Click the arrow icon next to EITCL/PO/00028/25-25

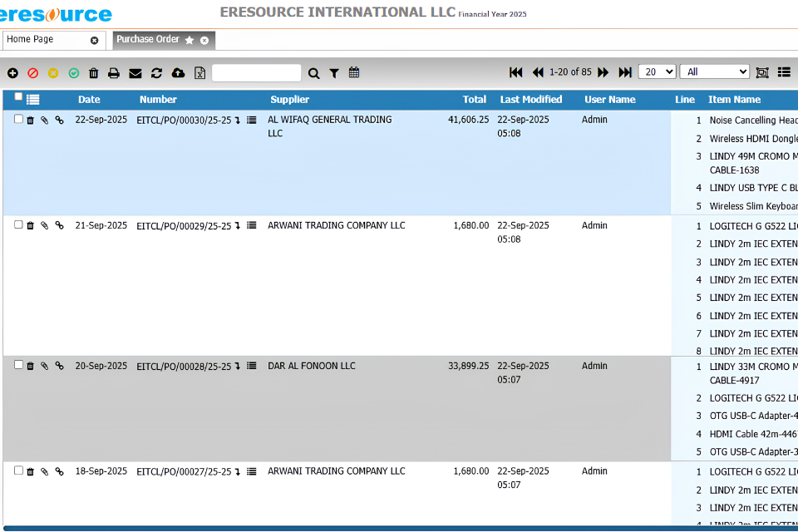pos(238,367)
